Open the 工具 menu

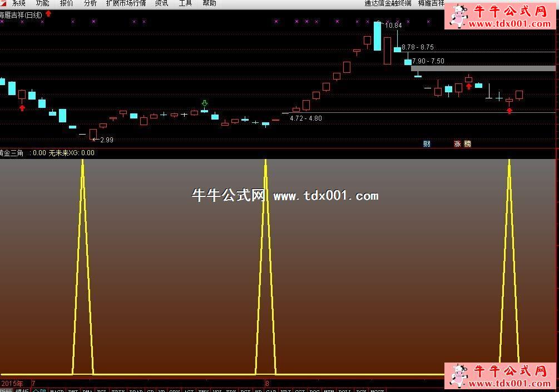[x=185, y=3]
